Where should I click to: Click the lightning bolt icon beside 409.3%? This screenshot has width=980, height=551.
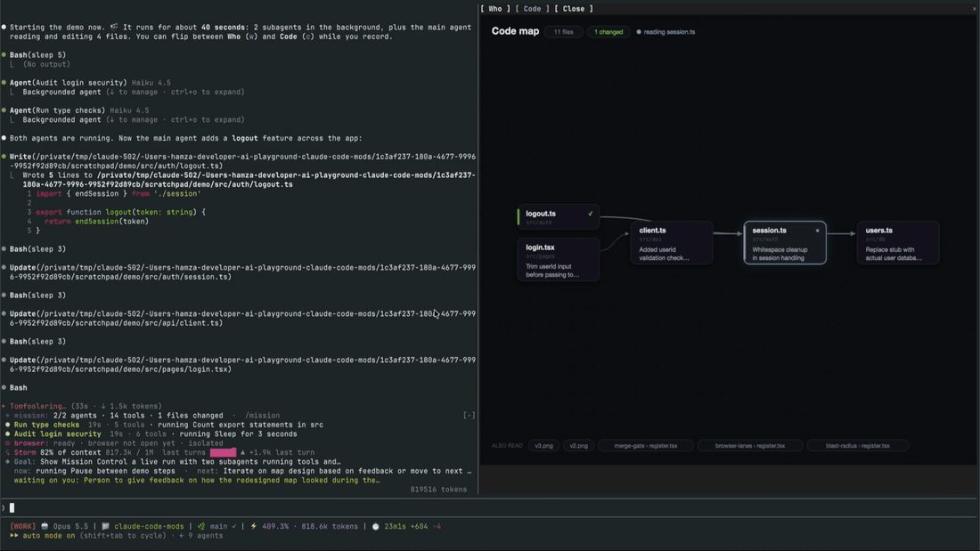(253, 527)
